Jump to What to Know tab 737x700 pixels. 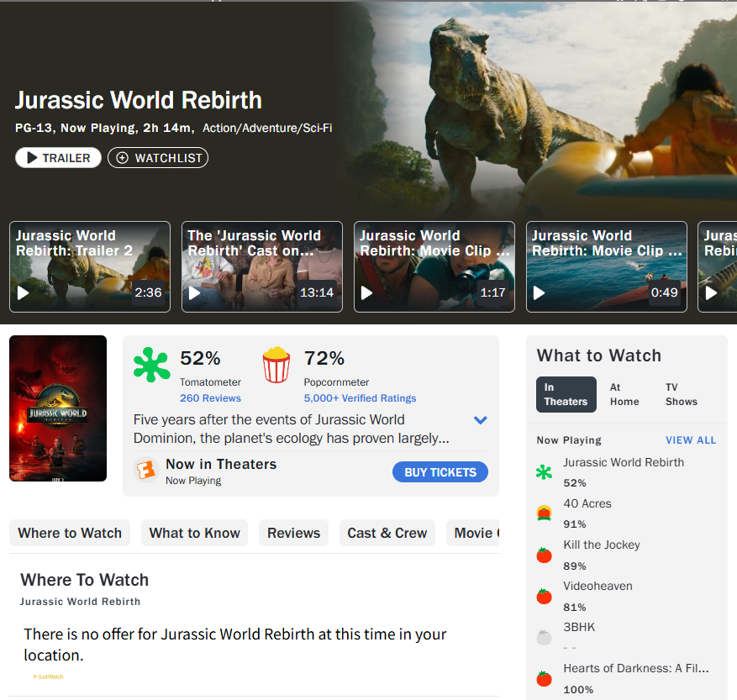click(x=195, y=533)
